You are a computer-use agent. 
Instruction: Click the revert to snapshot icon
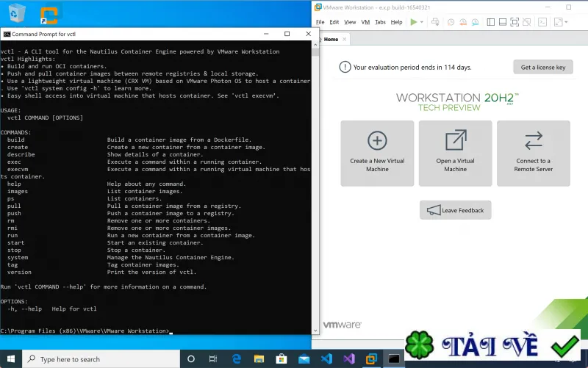click(463, 22)
